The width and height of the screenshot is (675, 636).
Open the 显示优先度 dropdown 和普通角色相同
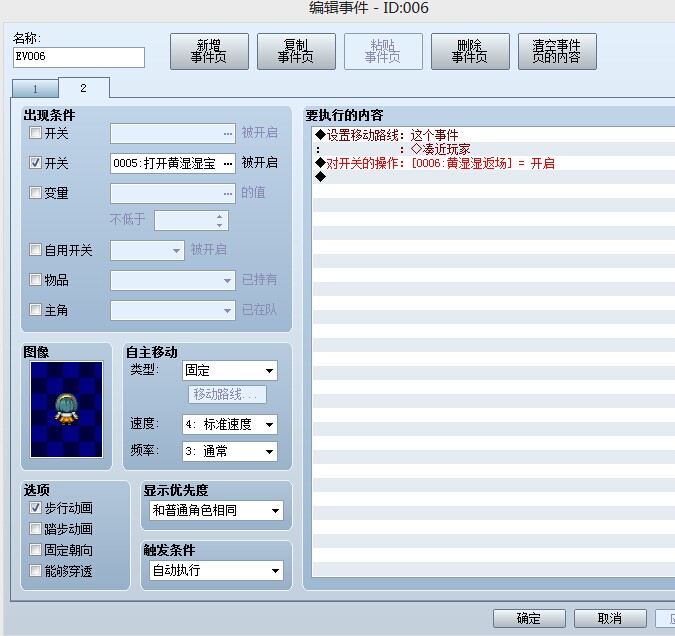click(x=216, y=510)
